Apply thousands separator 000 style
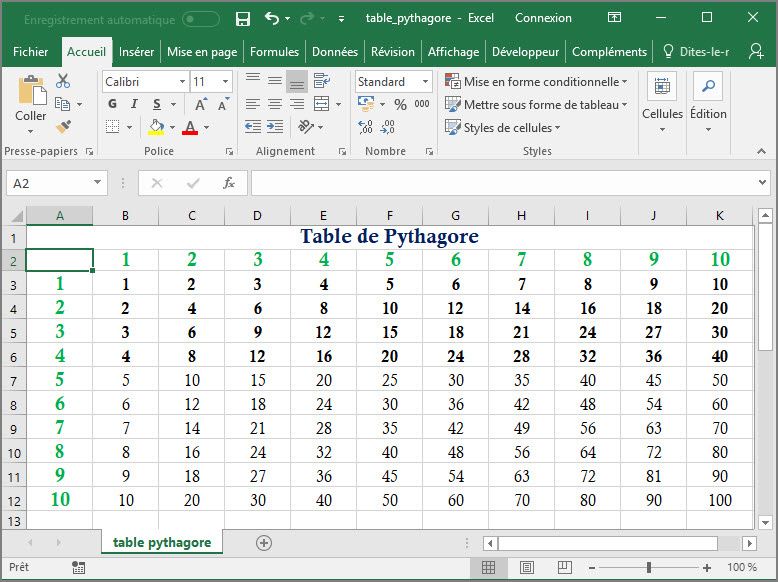The image size is (778, 582). coord(422,104)
